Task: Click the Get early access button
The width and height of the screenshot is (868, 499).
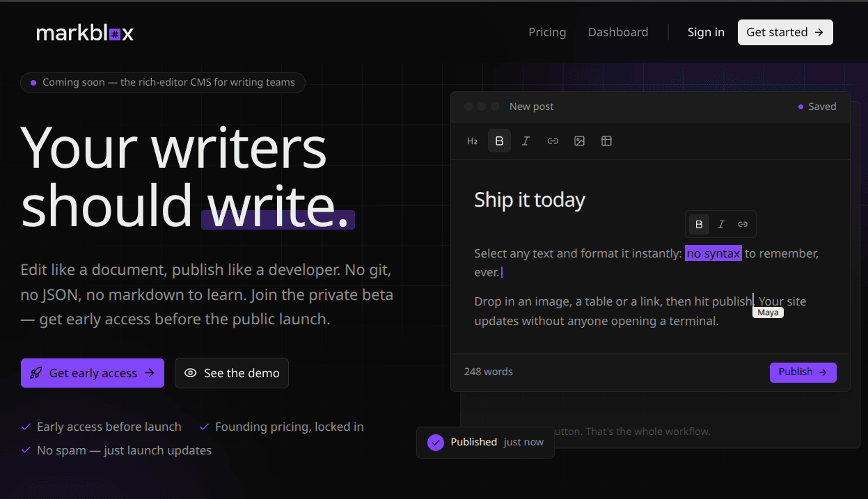Action: (93, 373)
